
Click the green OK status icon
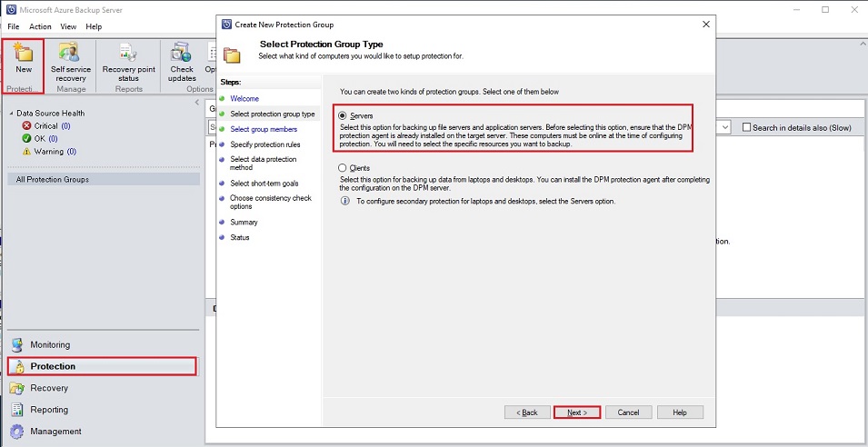click(26, 139)
